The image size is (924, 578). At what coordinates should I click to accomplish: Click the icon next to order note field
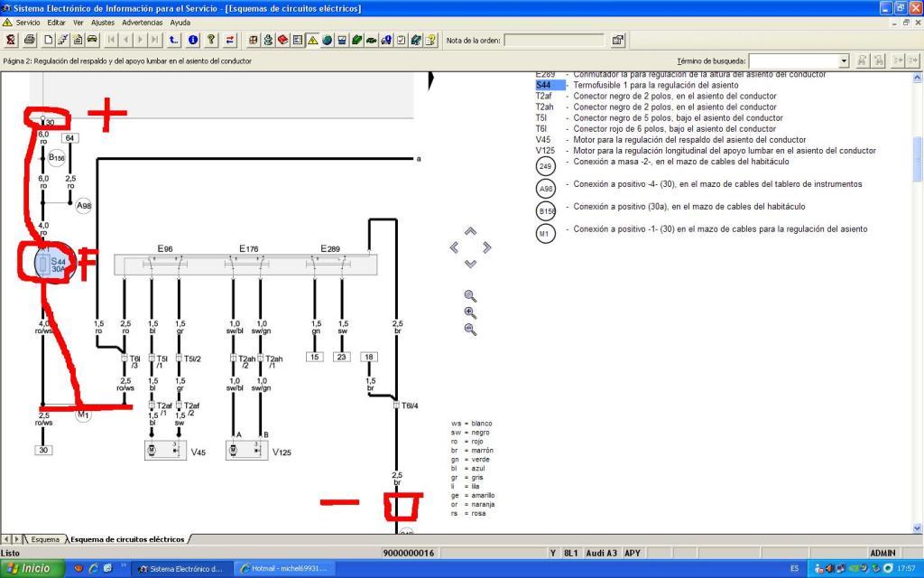coord(618,40)
